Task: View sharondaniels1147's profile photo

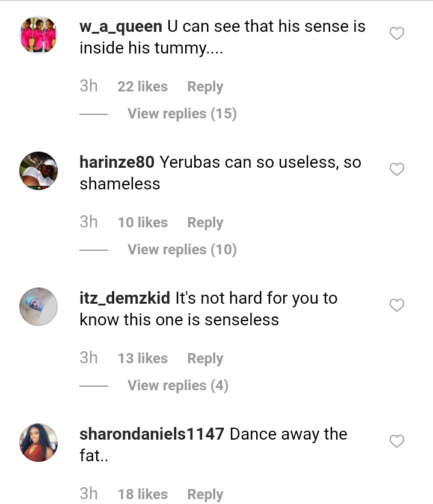Action: point(38,443)
